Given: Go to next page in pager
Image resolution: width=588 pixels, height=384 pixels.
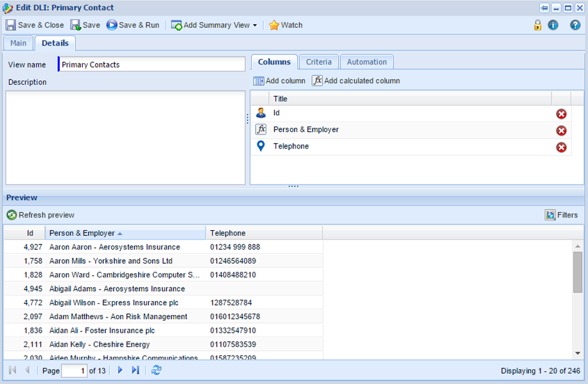Looking at the screenshot, I should (120, 370).
